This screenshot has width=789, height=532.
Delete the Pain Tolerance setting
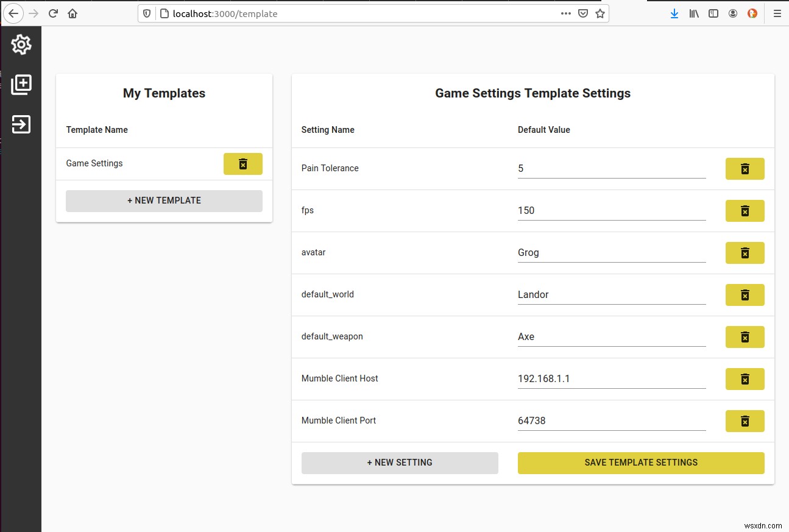pyautogui.click(x=745, y=169)
